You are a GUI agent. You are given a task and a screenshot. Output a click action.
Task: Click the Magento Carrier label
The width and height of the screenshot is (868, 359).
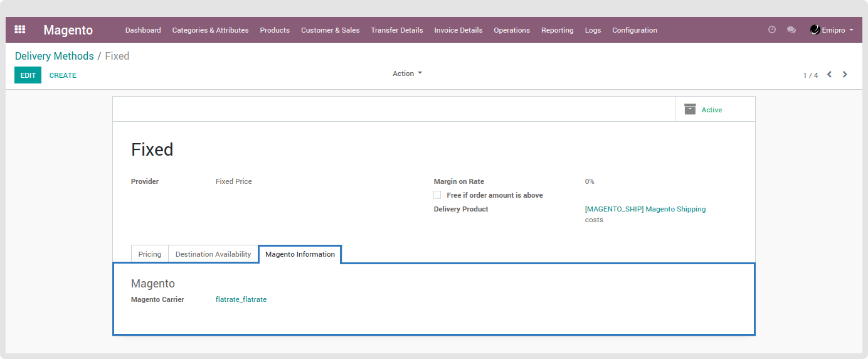tap(157, 299)
